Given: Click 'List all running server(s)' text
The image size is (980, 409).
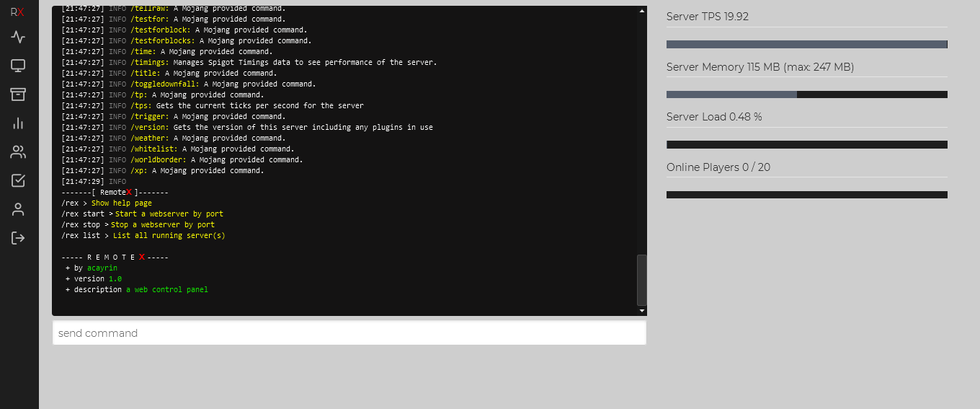Looking at the screenshot, I should tap(169, 235).
